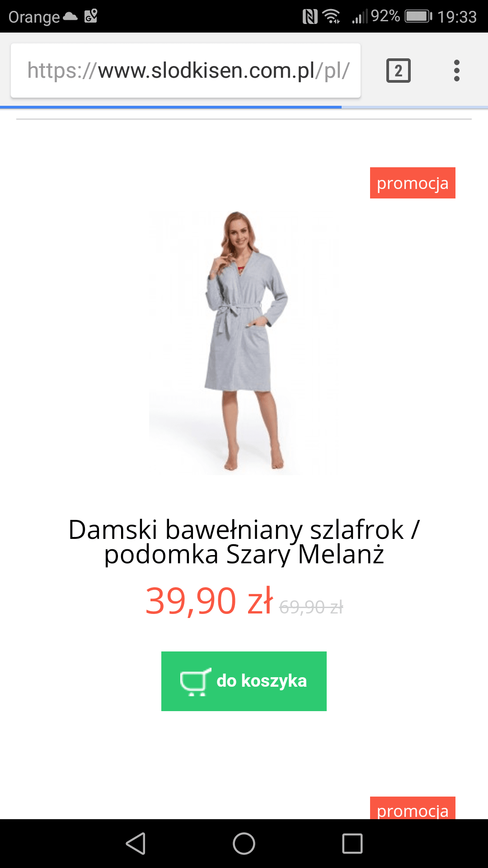Tap the NFC status bar icon

(310, 17)
